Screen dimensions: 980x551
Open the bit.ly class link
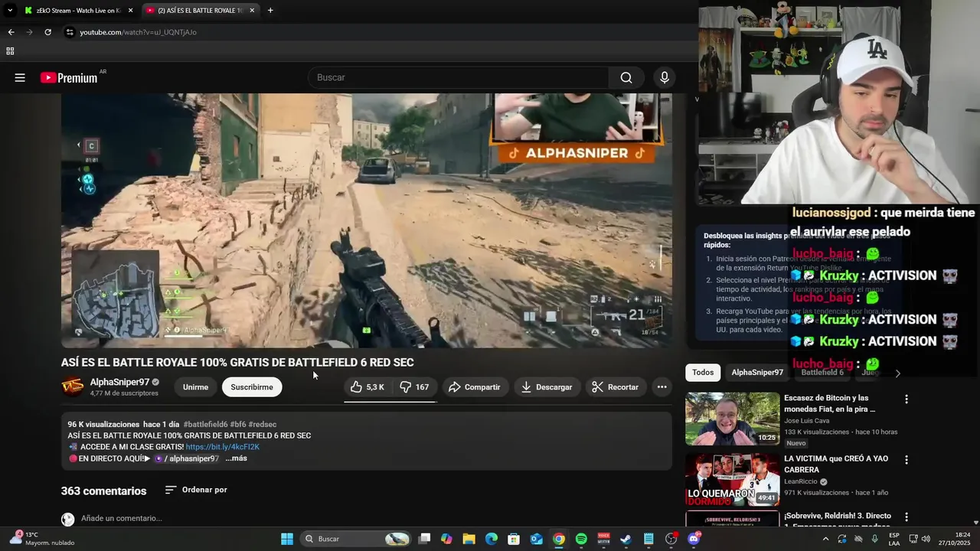coord(222,447)
